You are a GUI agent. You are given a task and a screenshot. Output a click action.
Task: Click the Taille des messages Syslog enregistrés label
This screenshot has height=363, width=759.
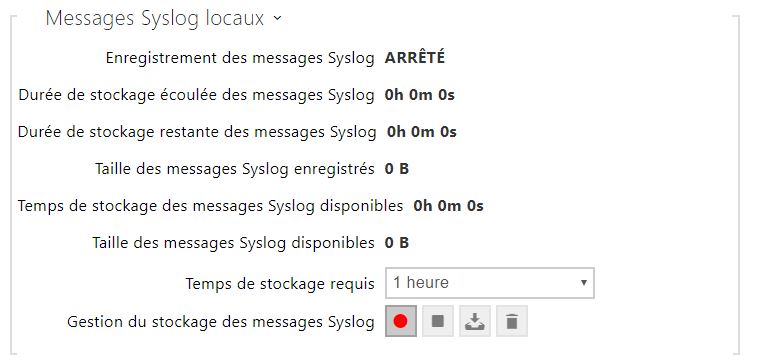pos(235,168)
